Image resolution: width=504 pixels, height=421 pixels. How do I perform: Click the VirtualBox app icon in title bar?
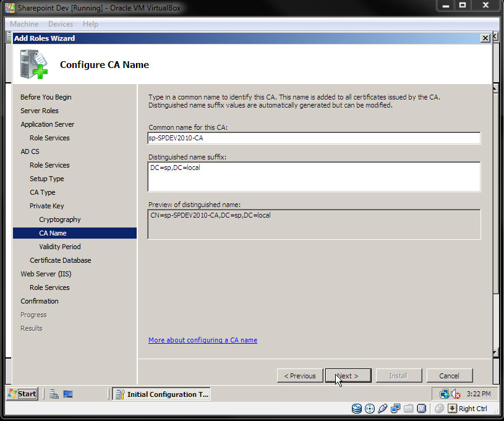coord(10,7)
